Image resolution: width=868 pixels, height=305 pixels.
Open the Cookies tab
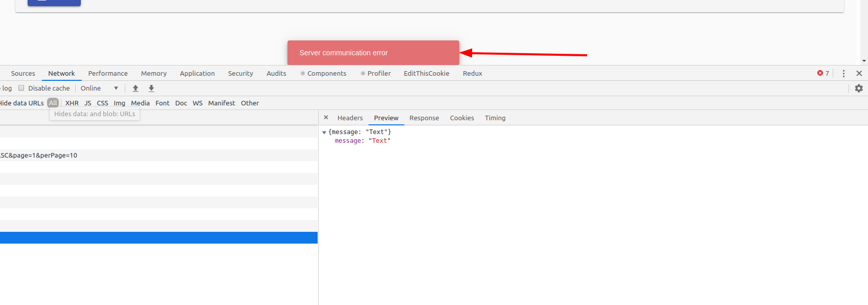(462, 118)
